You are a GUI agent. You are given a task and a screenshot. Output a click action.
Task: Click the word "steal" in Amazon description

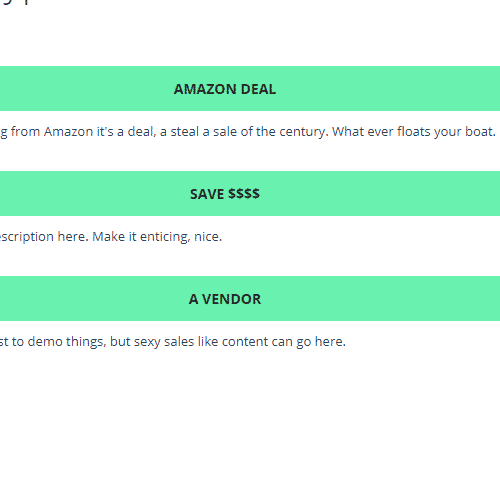(185, 132)
